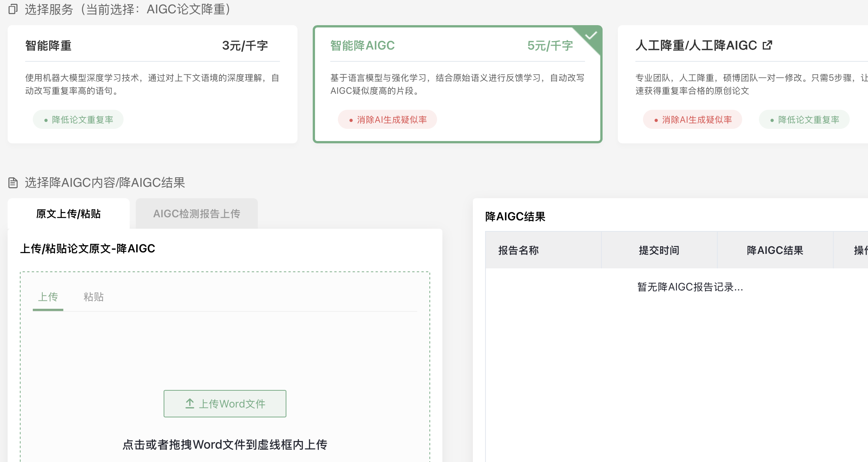
Task: Switch to AIGC检测报告上传 tab
Action: coord(196,214)
